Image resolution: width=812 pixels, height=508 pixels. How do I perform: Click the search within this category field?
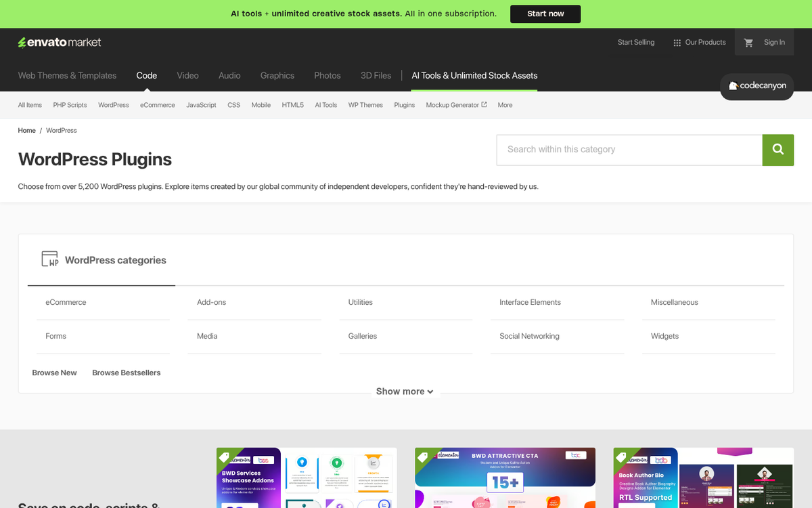pyautogui.click(x=629, y=150)
